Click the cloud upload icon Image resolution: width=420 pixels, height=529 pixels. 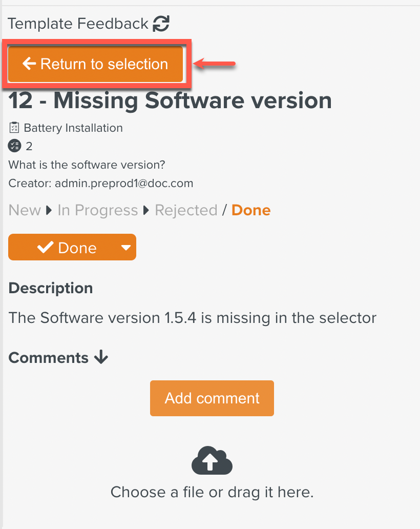pyautogui.click(x=212, y=460)
